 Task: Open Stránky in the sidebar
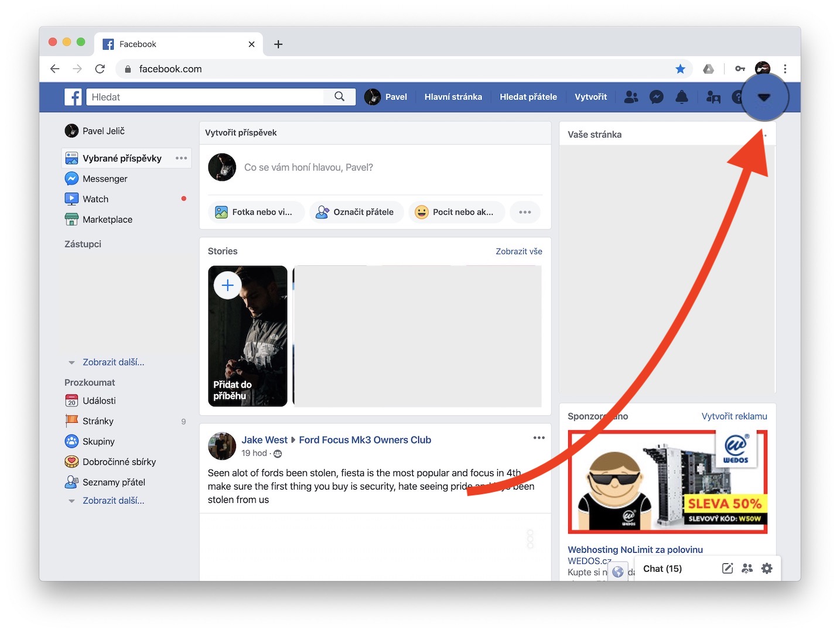click(90, 421)
